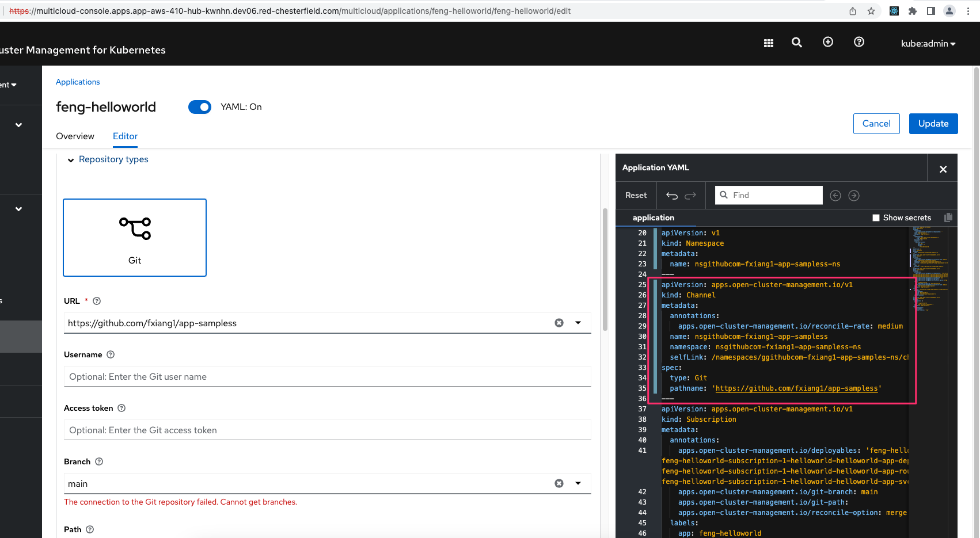
Task: Follow the Applications breadcrumb link
Action: [78, 82]
